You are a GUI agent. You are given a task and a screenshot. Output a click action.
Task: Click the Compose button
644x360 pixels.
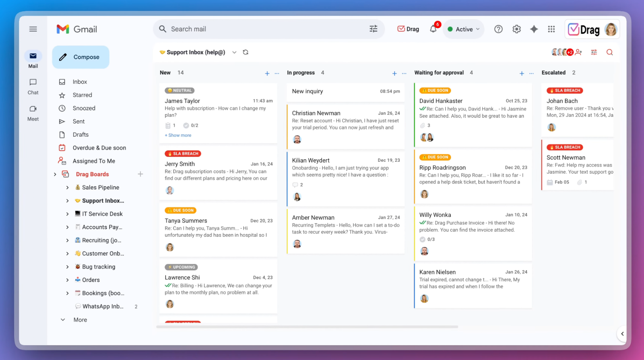tap(80, 57)
